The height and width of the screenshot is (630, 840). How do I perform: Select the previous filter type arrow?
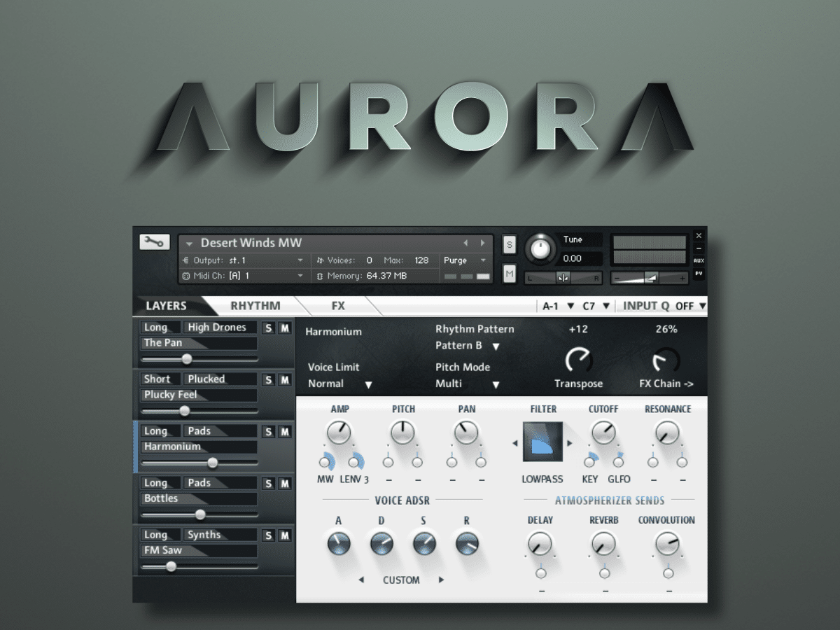pos(516,443)
